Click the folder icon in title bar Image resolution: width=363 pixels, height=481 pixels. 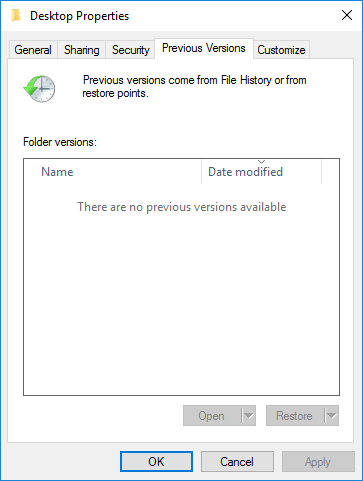16,15
